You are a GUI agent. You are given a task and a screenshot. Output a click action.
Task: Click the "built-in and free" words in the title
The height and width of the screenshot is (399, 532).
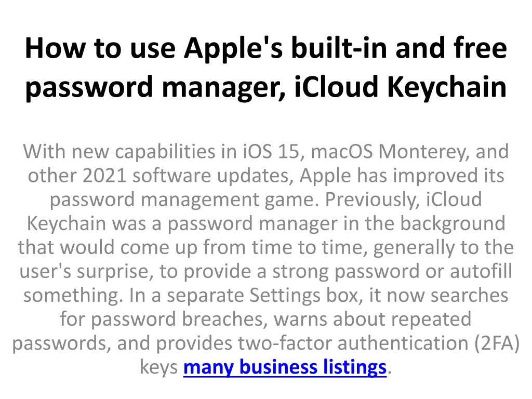coord(399,48)
